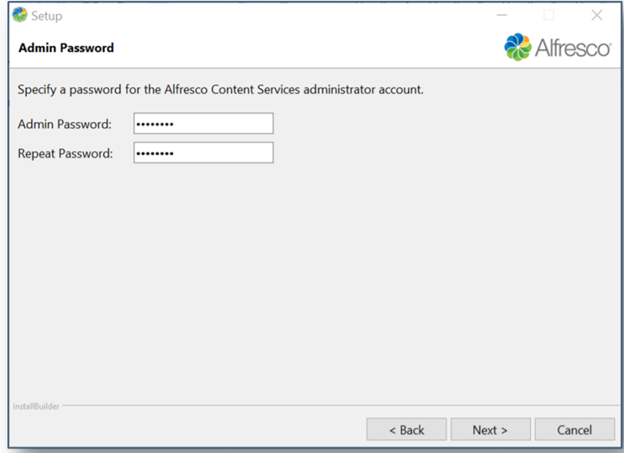Viewport: 624px width, 453px height.
Task: Click the bold "Admin Password" page heading
Action: click(x=66, y=48)
